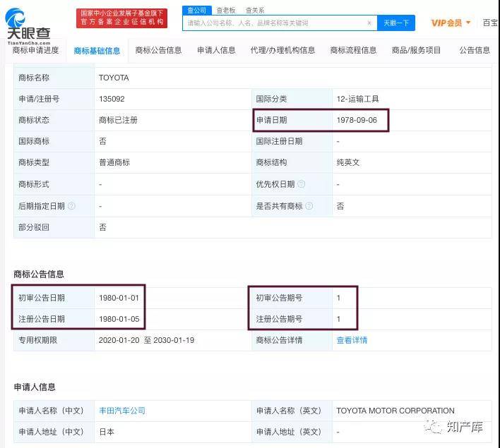Open the 丰田汽车公司 applicant link
The image size is (500, 448).
pos(122,411)
